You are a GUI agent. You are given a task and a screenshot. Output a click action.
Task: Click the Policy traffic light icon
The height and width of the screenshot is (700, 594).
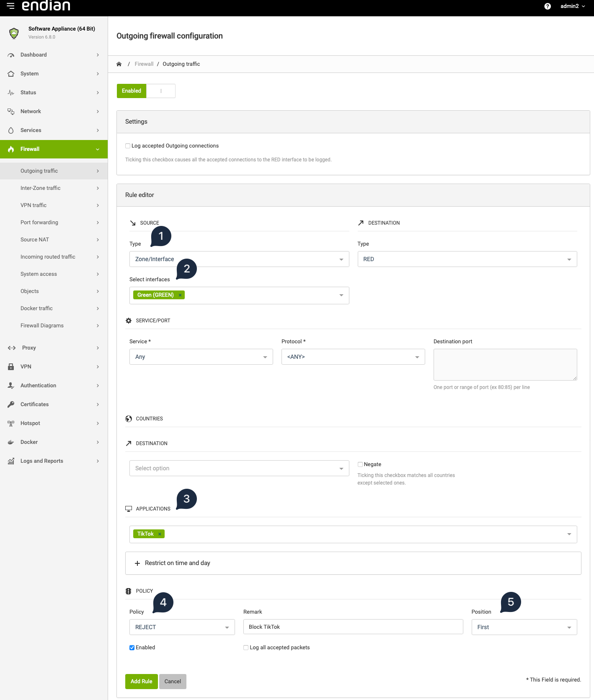pos(129,591)
